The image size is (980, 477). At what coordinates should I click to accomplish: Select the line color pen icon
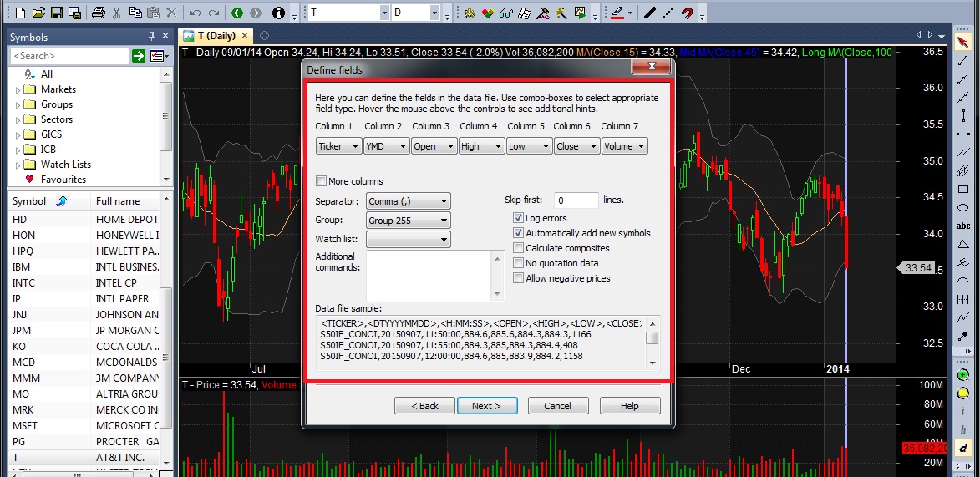click(617, 13)
